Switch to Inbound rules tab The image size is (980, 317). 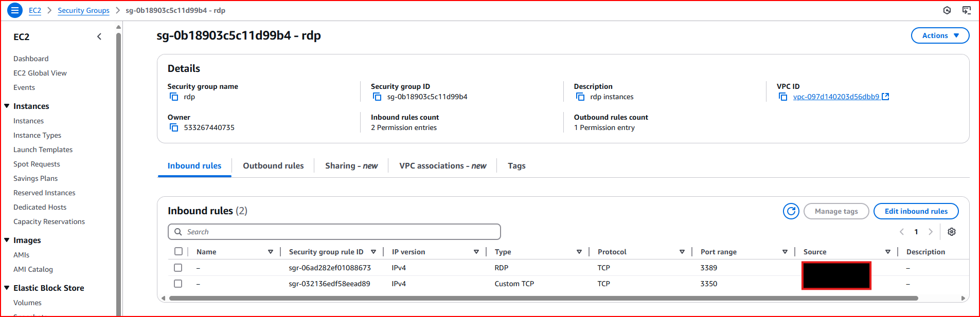click(x=194, y=165)
